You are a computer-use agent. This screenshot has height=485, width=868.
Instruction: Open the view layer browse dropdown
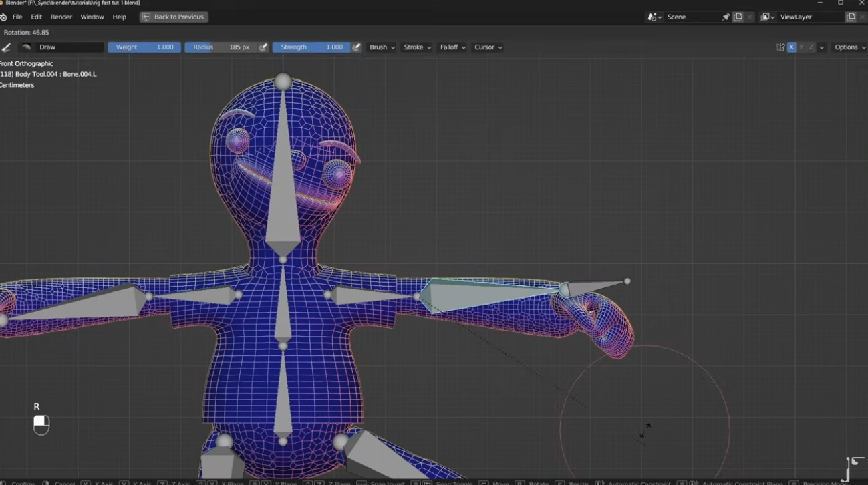[768, 17]
